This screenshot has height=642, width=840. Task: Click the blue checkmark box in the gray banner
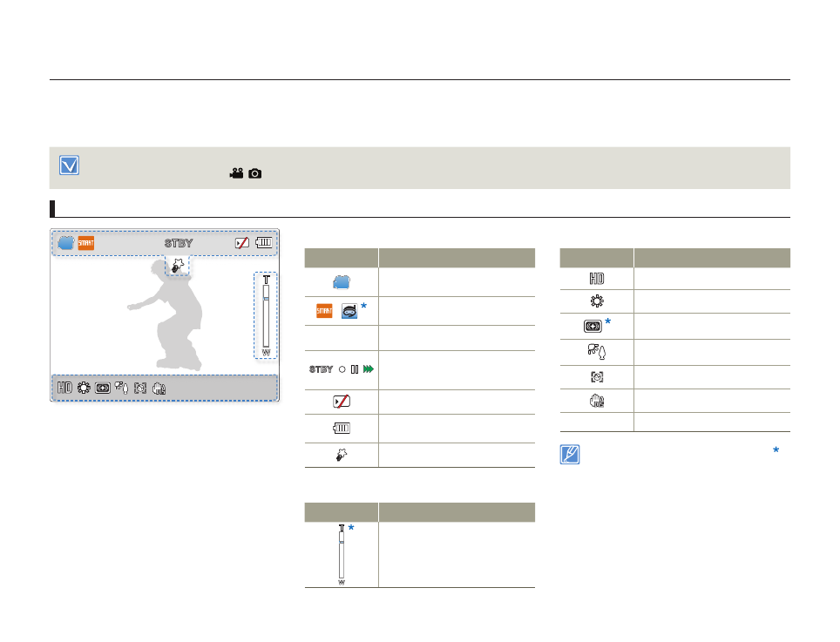69,166
